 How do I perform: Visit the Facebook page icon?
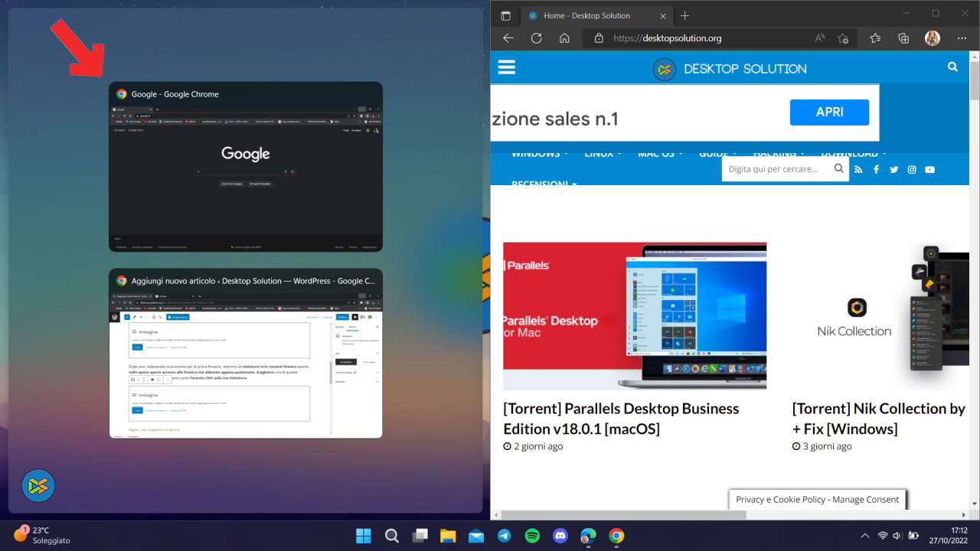(877, 170)
